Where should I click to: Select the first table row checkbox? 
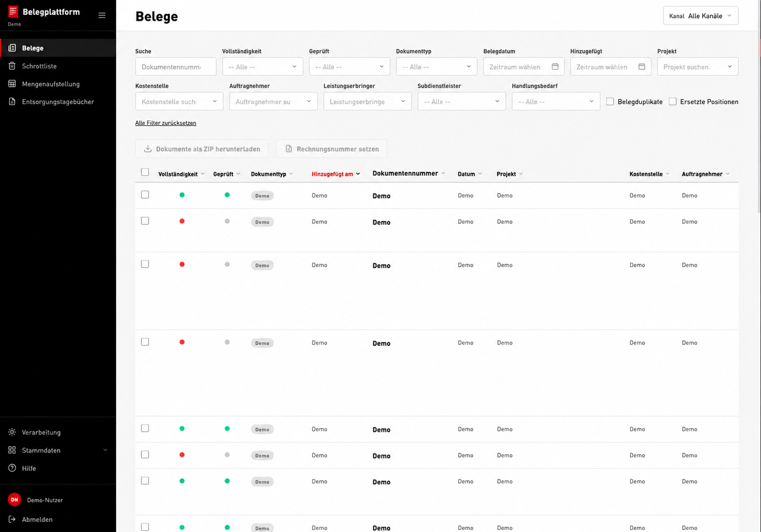145,195
